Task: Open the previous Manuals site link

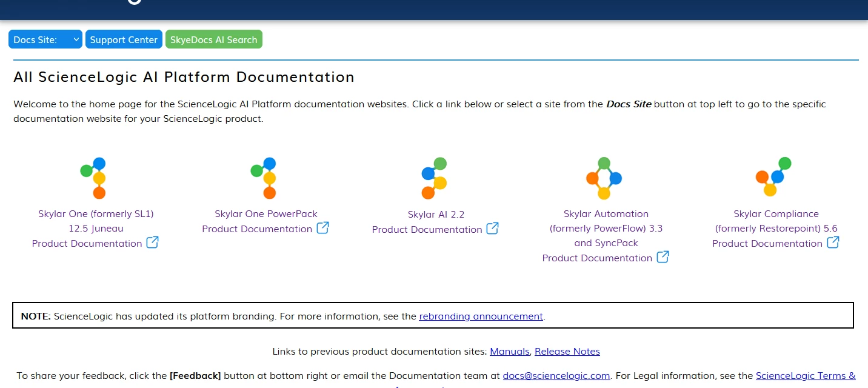Action: coord(510,351)
